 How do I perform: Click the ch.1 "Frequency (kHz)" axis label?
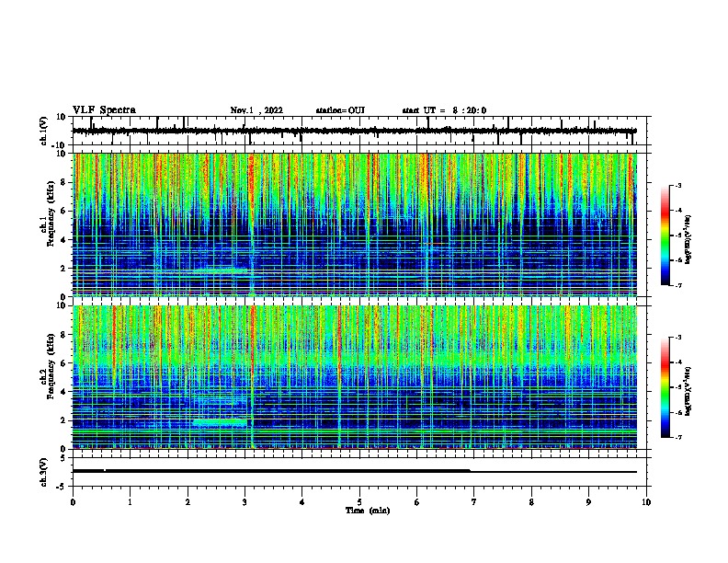tap(50, 214)
